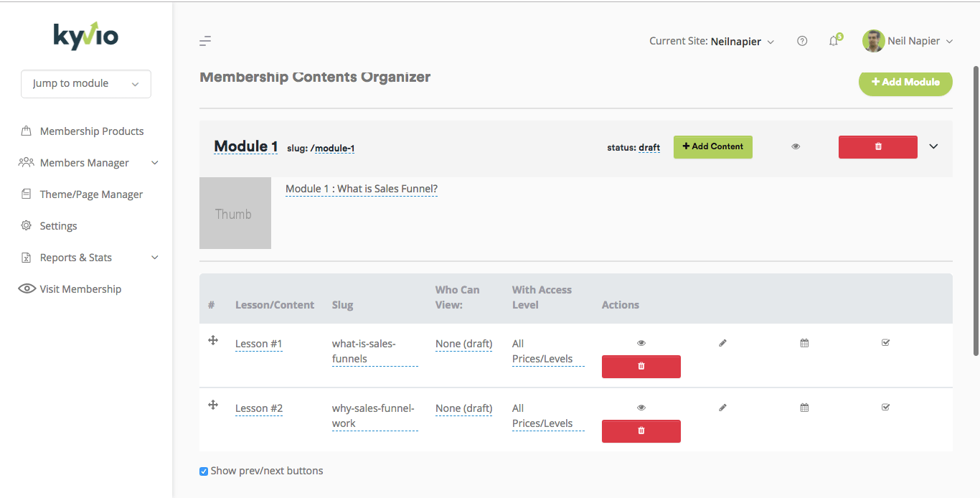Edit the Module 1 title link
980x498 pixels.
(246, 146)
